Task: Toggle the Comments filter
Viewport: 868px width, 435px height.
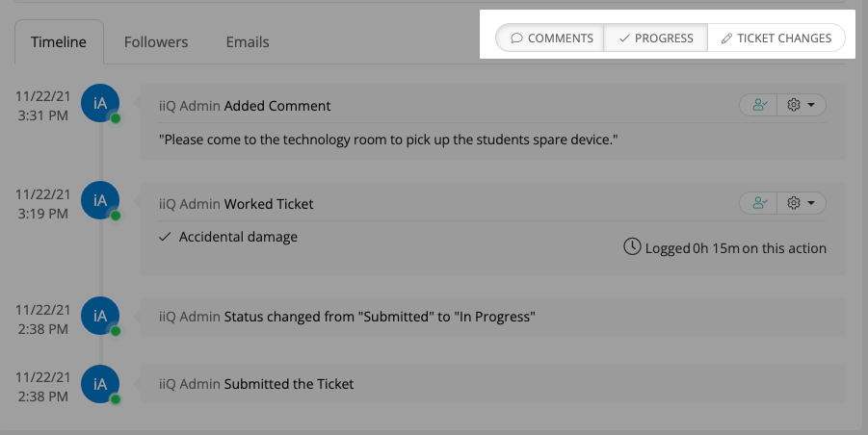Action: (x=551, y=38)
